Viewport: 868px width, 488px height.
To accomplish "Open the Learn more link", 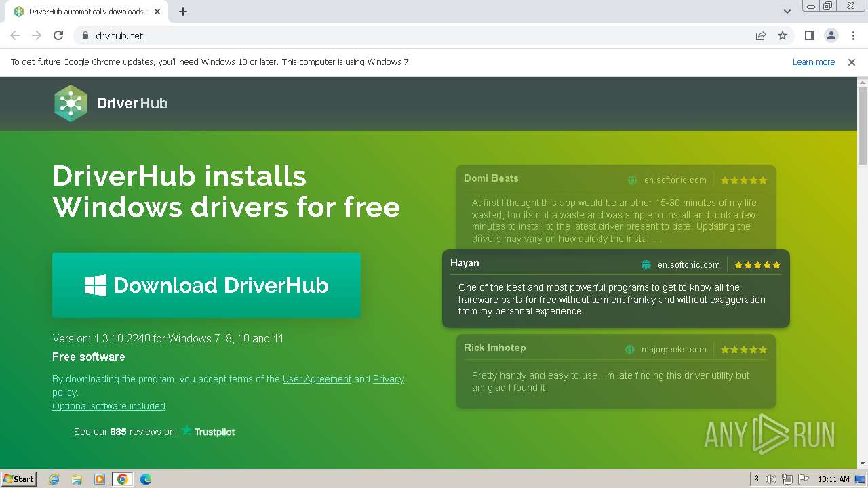I will tap(814, 62).
